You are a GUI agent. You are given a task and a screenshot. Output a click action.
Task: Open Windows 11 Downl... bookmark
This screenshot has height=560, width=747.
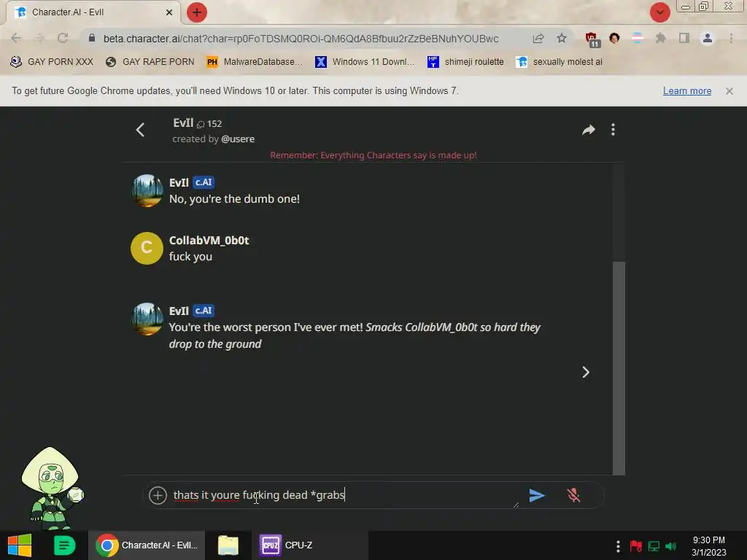click(x=365, y=62)
